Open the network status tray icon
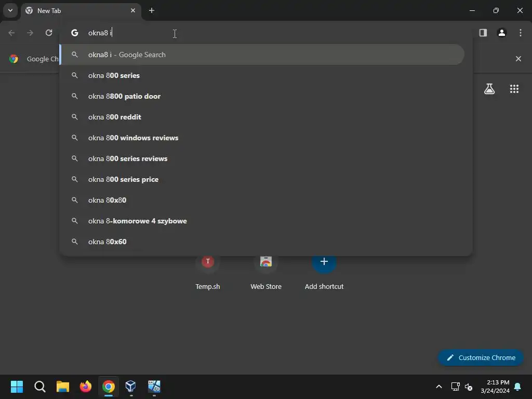The image size is (532, 399). tap(455, 387)
